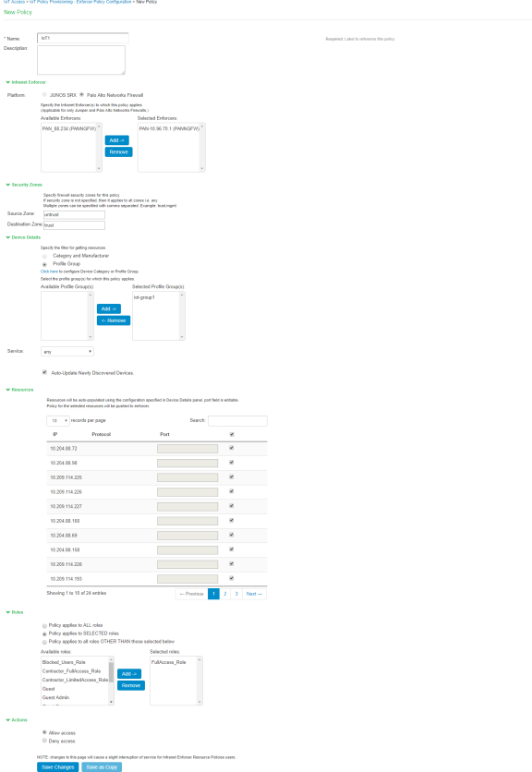Collapse the Security Zones section chevron
532x772 pixels.
(7, 185)
